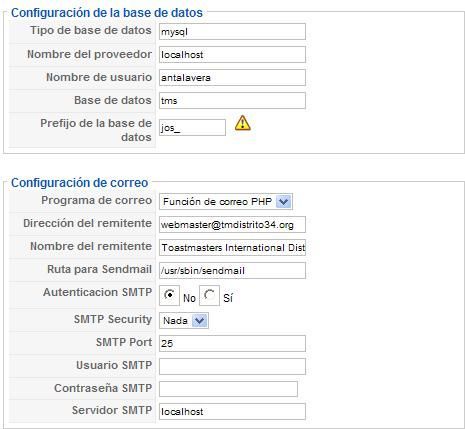The image size is (465, 429).
Task: Expand the SMTP Security dropdown arrow
Action: pyautogui.click(x=200, y=321)
